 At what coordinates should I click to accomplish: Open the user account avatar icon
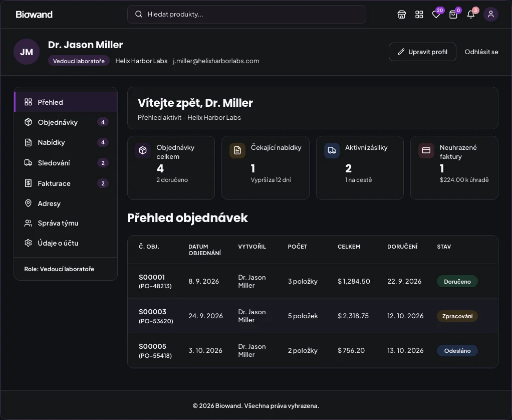coord(491,15)
